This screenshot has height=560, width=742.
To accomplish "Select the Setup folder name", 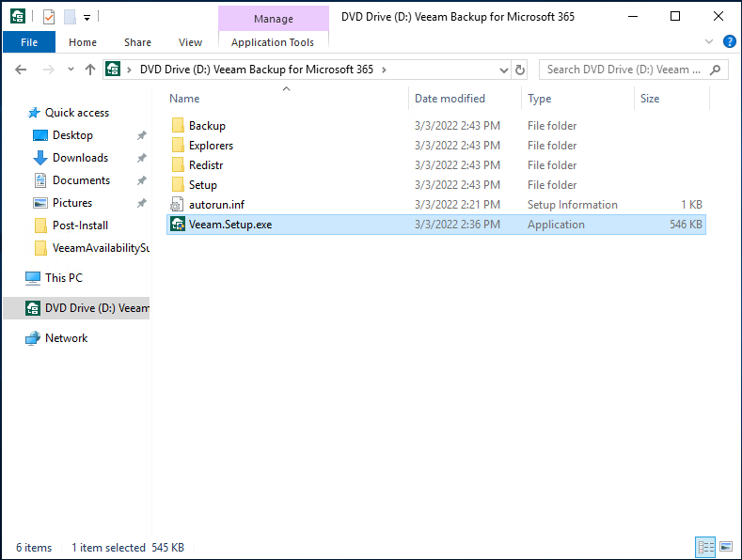I will pos(203,185).
